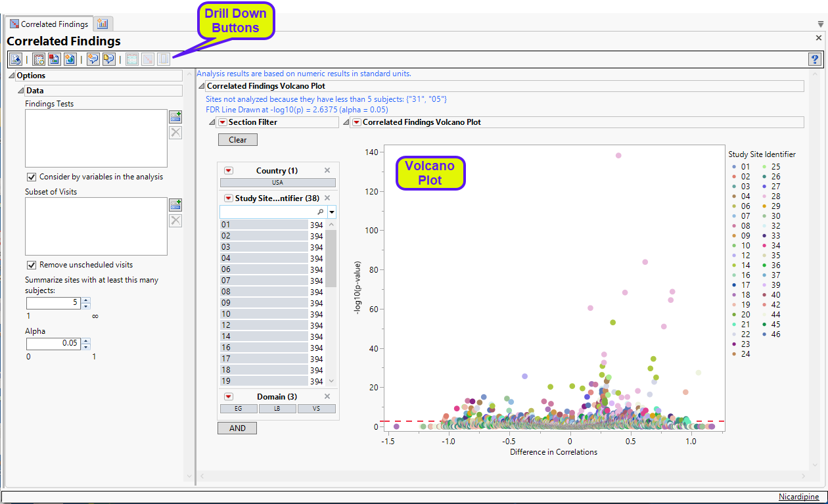Remove the Country filter with its X
The width and height of the screenshot is (828, 504).
(x=327, y=171)
